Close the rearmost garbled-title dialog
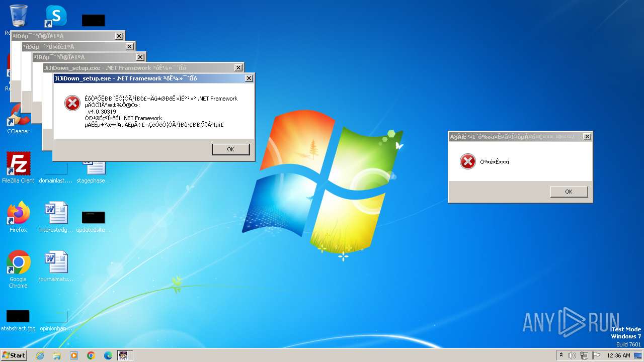The width and height of the screenshot is (644, 362). (119, 36)
